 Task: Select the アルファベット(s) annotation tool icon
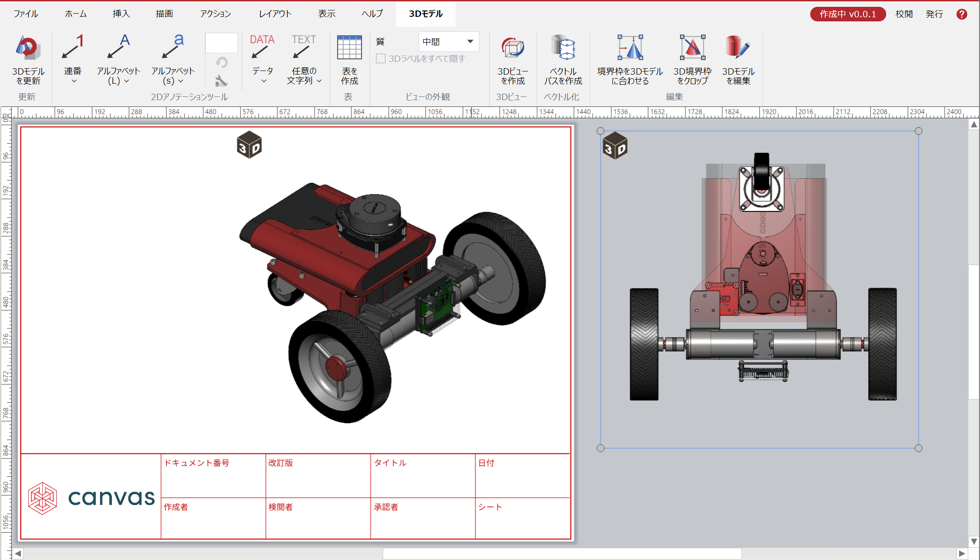pos(173,47)
